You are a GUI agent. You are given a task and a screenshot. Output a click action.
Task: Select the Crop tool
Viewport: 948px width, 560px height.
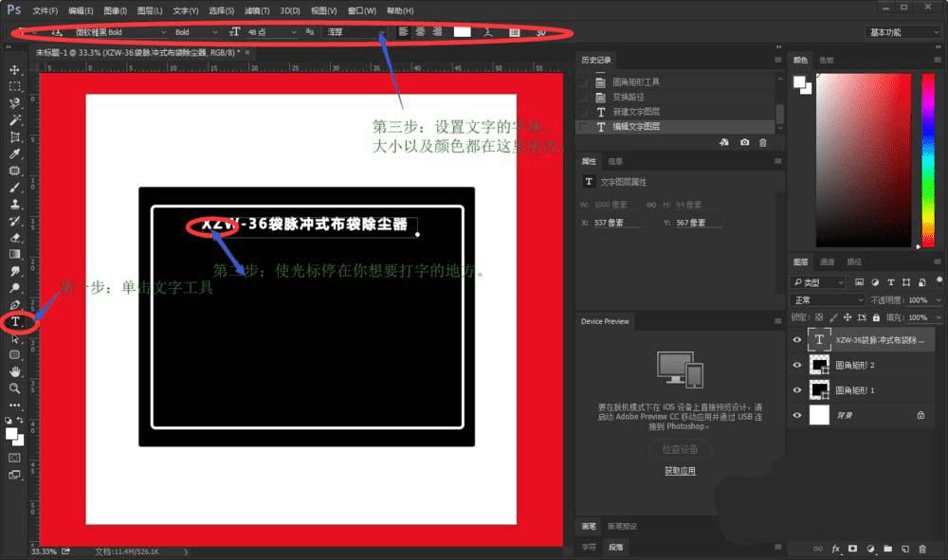pyautogui.click(x=14, y=137)
